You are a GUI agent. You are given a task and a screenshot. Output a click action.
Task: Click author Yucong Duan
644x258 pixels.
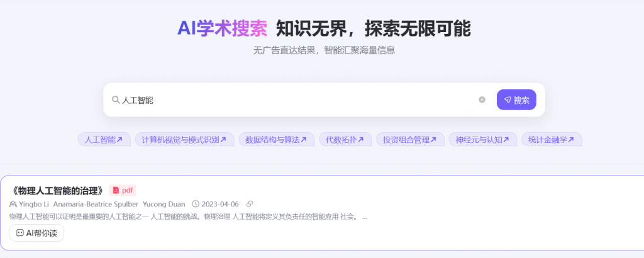pyautogui.click(x=164, y=204)
